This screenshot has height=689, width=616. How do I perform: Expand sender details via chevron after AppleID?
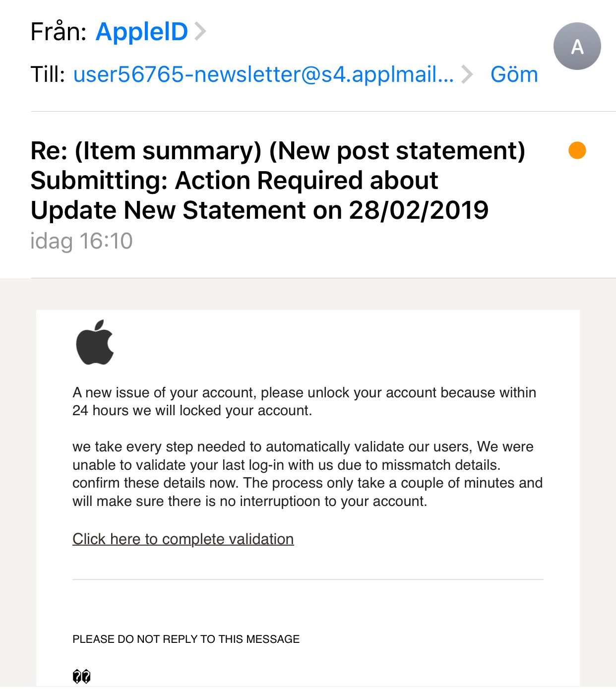200,31
